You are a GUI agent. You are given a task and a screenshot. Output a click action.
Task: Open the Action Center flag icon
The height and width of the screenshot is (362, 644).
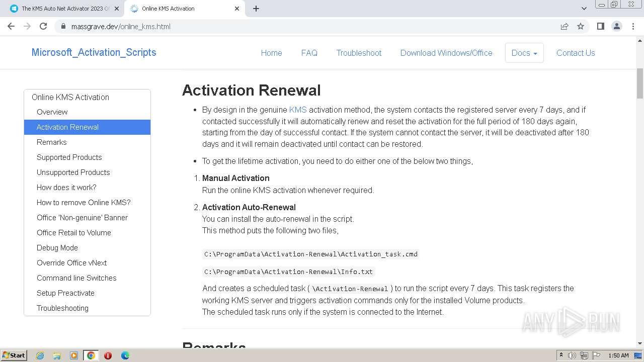(596, 355)
